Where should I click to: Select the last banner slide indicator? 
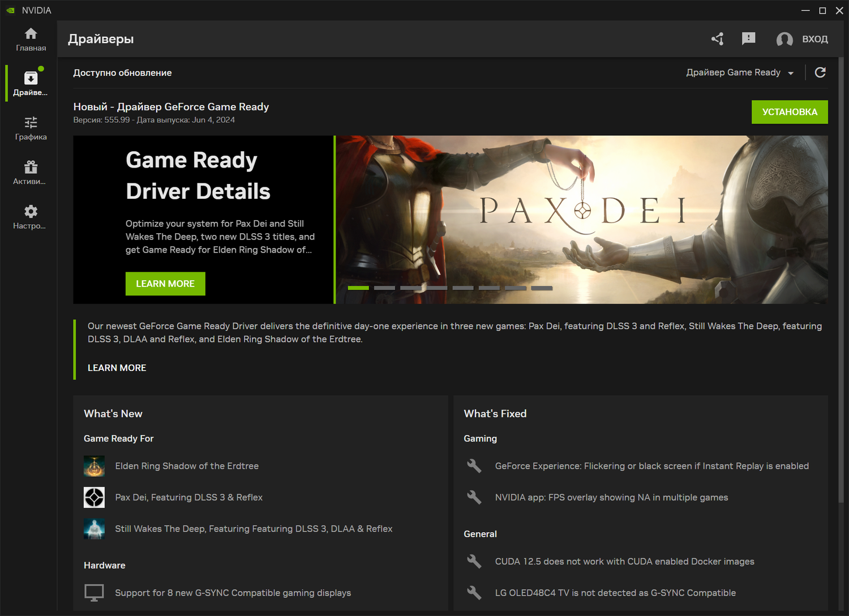(542, 288)
